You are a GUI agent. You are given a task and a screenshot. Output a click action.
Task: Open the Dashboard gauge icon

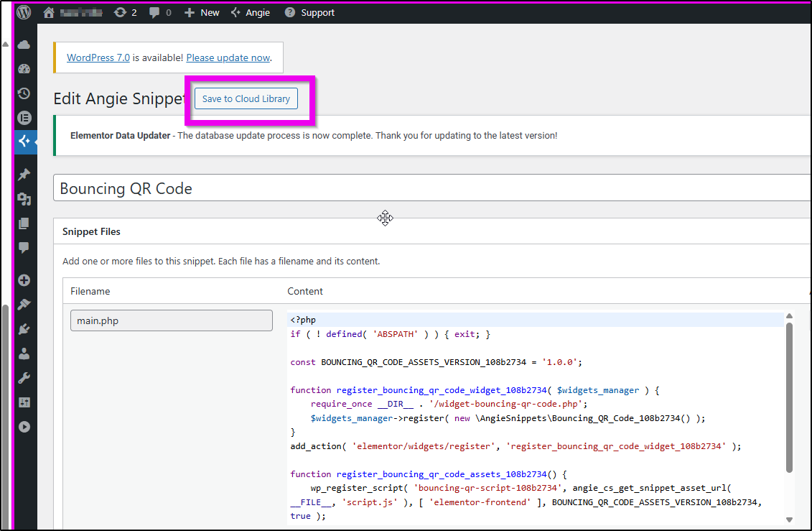24,69
